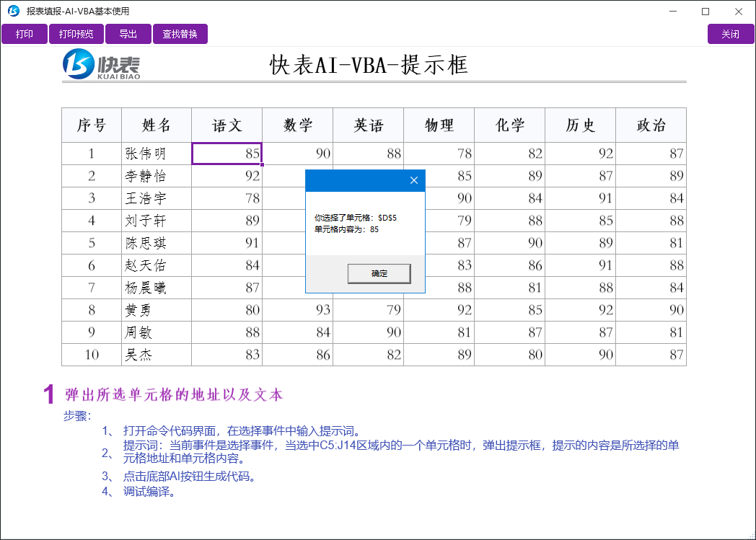Click the 快表 logo image
This screenshot has width=756, height=540.
tap(102, 65)
